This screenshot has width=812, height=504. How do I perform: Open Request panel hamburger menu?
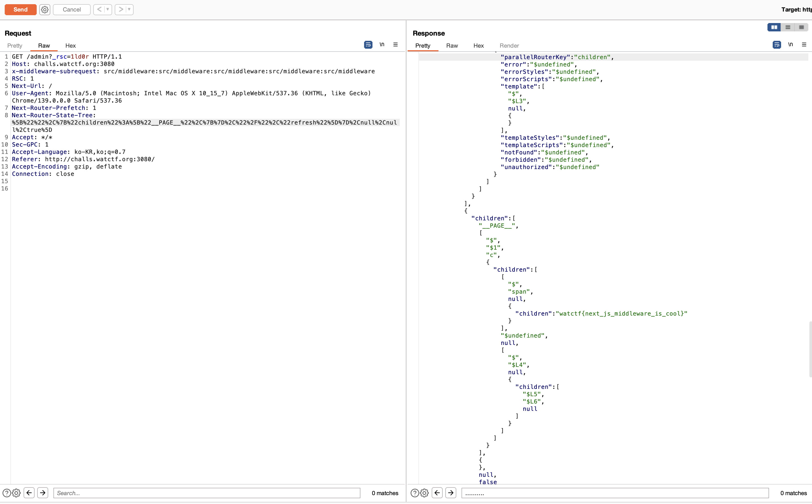(x=396, y=44)
